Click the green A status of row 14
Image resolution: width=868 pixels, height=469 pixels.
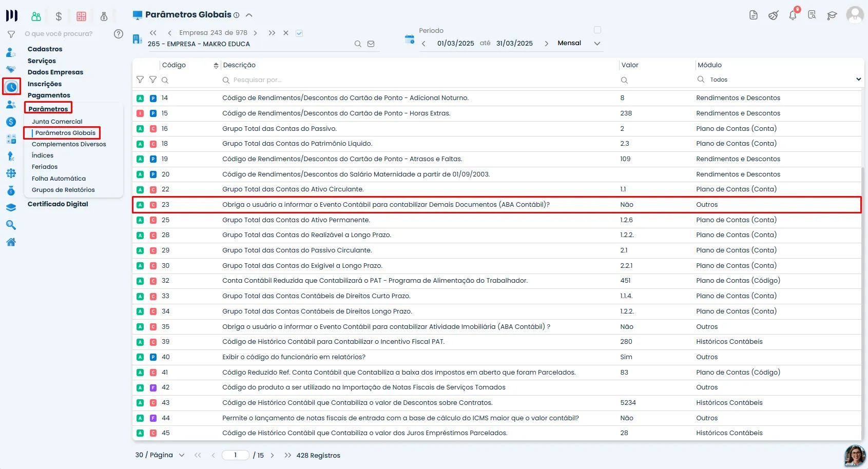(x=140, y=98)
